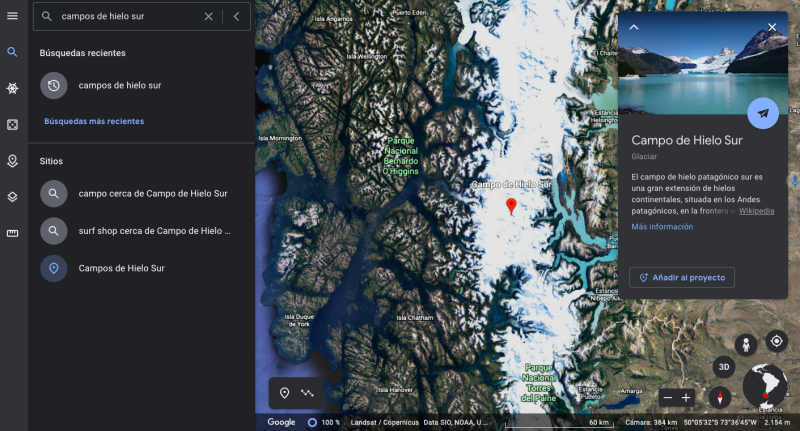Open the Voyager ship wheel icon
800x431 pixels.
tap(12, 89)
